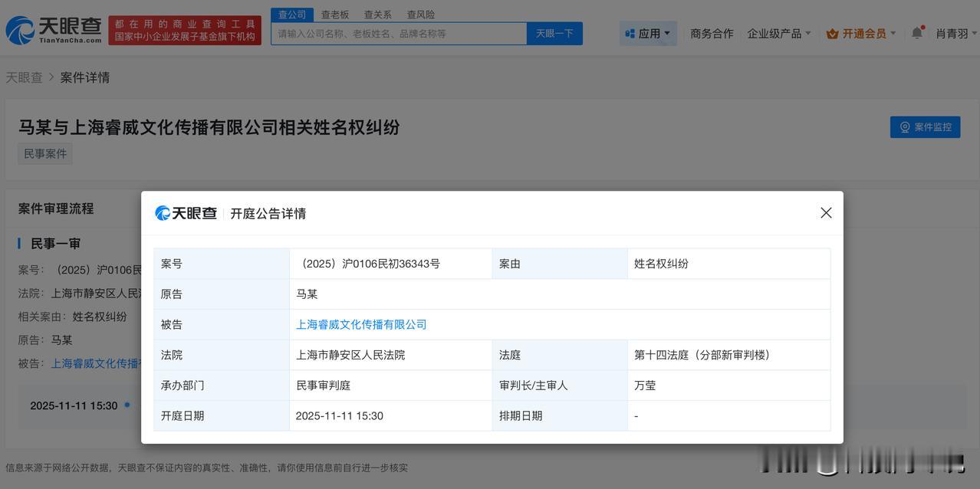Go to 天眼查 breadcrumb home link

24,77
